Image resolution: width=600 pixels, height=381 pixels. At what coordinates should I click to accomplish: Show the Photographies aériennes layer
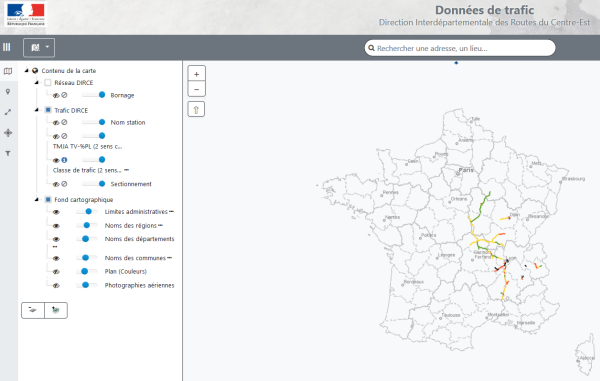(x=56, y=285)
